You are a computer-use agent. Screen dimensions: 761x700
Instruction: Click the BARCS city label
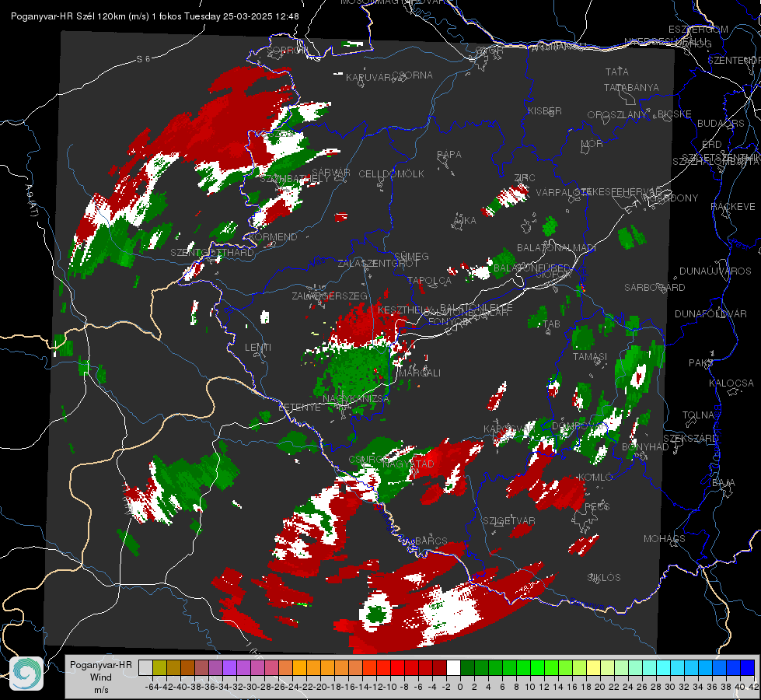(431, 541)
